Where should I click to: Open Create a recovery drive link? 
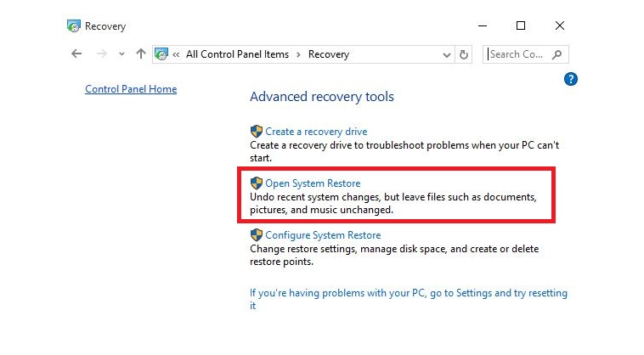pyautogui.click(x=316, y=132)
